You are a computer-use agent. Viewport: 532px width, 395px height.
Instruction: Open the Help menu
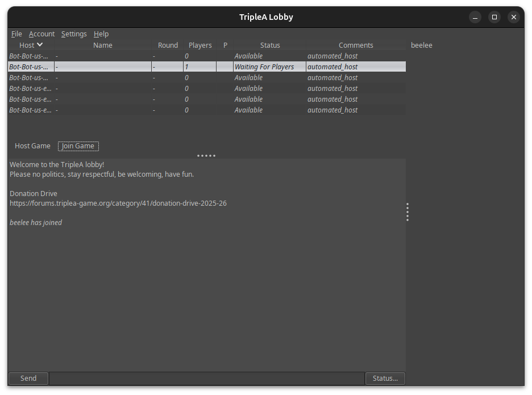point(101,34)
